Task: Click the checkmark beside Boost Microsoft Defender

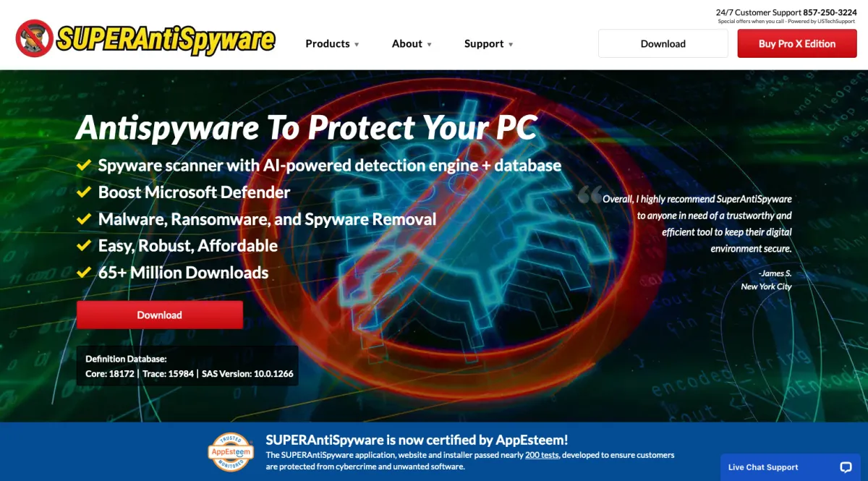Action: pos(84,192)
